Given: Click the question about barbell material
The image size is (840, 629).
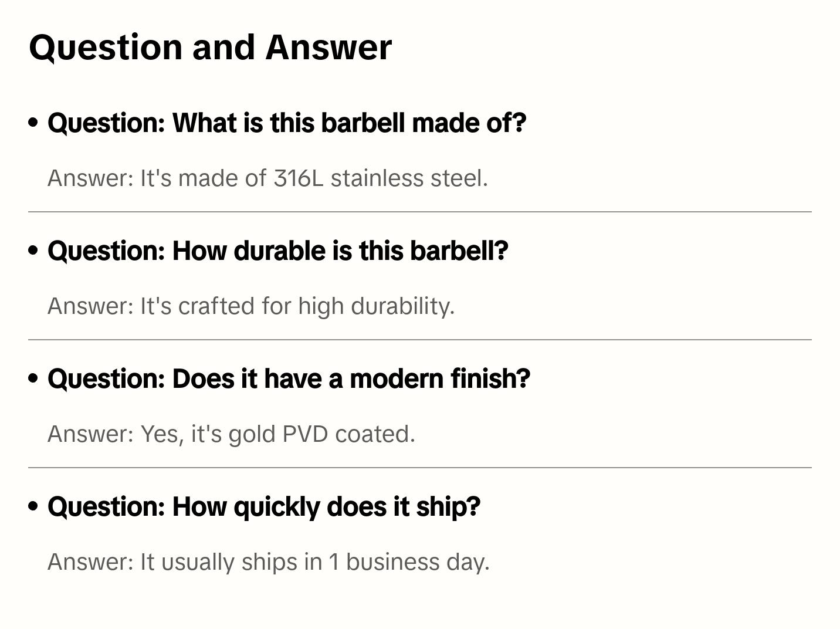Looking at the screenshot, I should [287, 123].
